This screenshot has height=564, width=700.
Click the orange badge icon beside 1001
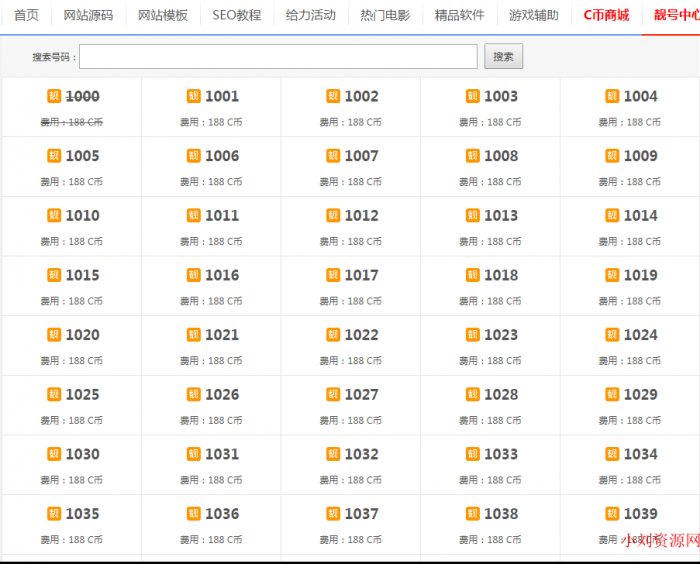[194, 96]
